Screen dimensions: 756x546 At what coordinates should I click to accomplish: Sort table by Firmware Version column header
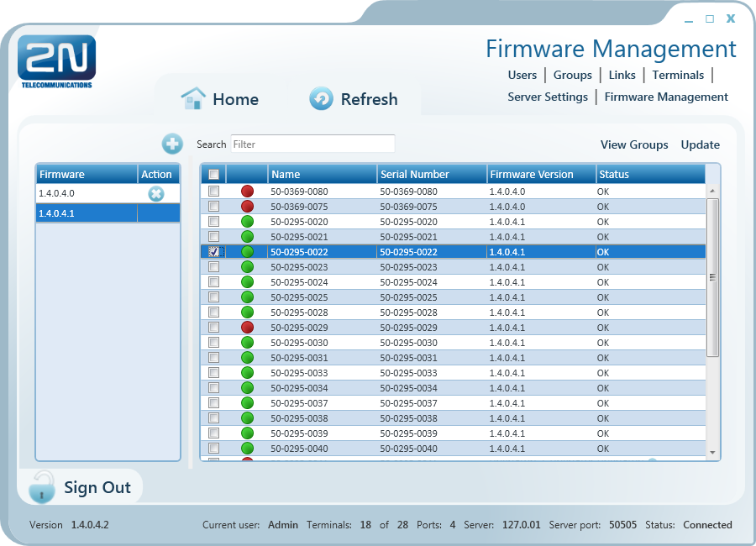coord(541,174)
